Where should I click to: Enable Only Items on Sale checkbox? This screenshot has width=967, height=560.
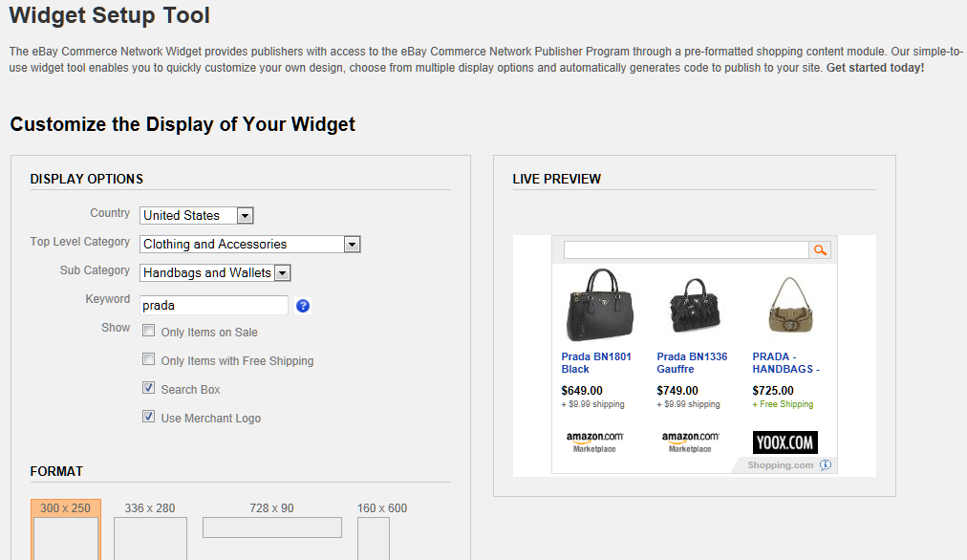[x=149, y=332]
